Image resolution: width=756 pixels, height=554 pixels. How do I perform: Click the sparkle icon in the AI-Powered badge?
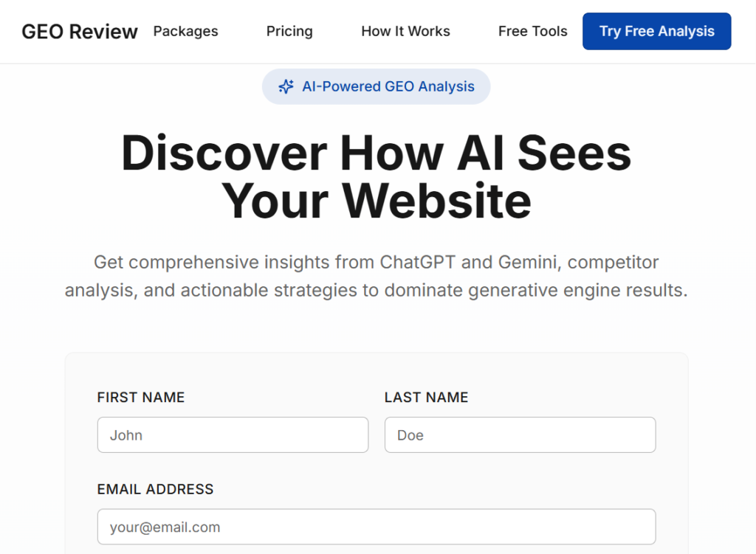point(286,87)
